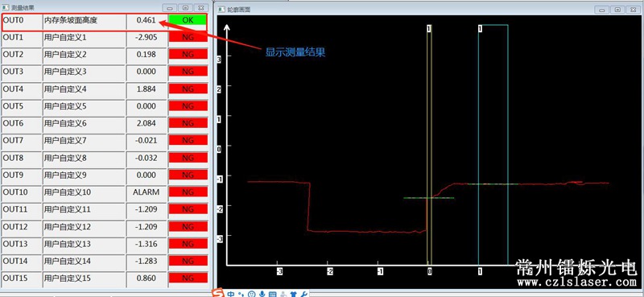
Task: Click the 0.461 measurement value
Action: (147, 20)
